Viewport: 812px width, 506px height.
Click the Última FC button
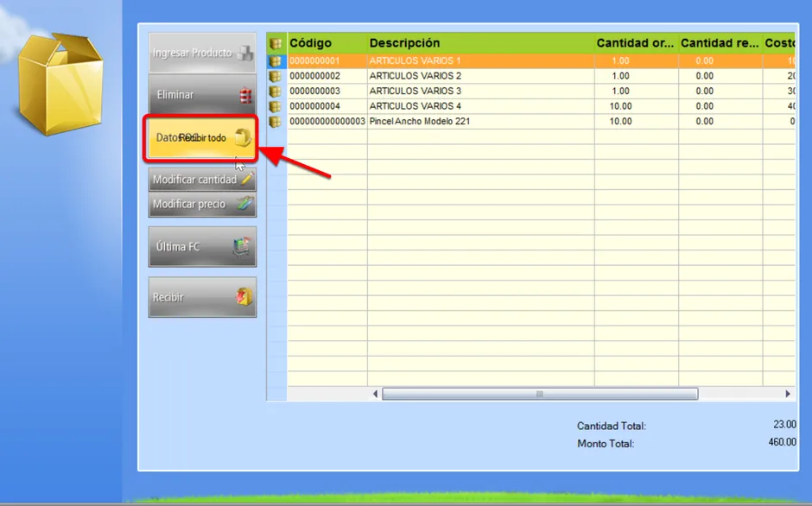pos(202,247)
